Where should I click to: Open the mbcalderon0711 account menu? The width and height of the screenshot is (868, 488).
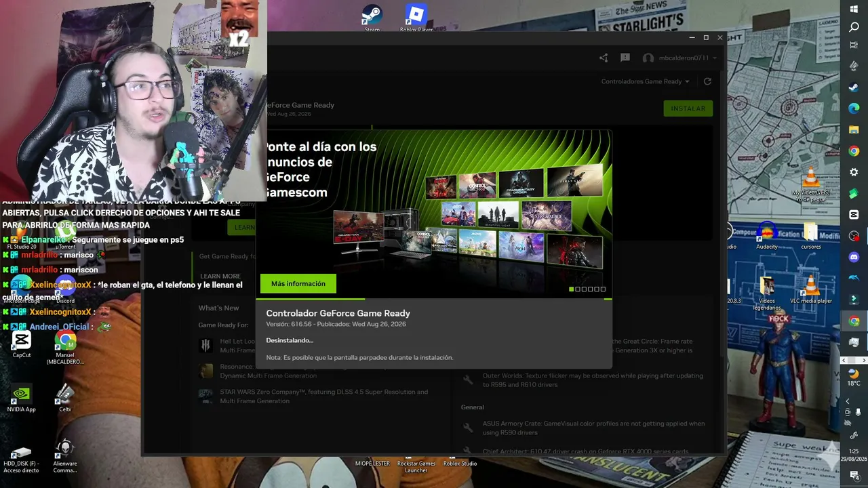pos(679,58)
